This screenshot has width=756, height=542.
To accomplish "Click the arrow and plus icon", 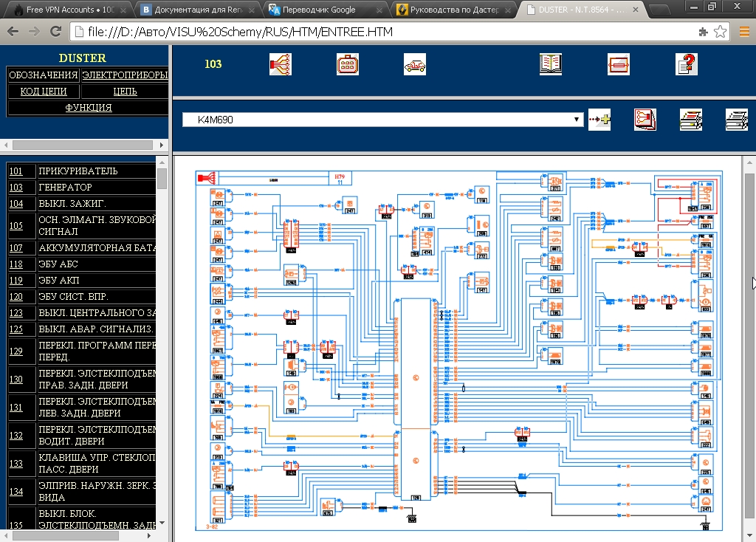I will tap(599, 120).
